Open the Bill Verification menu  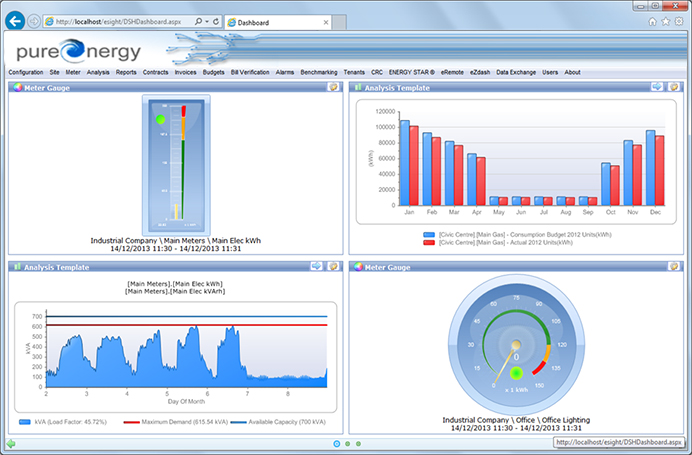pyautogui.click(x=250, y=73)
